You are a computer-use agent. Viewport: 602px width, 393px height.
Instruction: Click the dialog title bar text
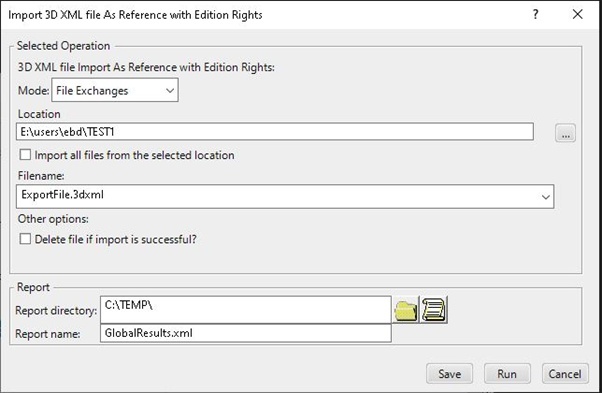pyautogui.click(x=135, y=15)
